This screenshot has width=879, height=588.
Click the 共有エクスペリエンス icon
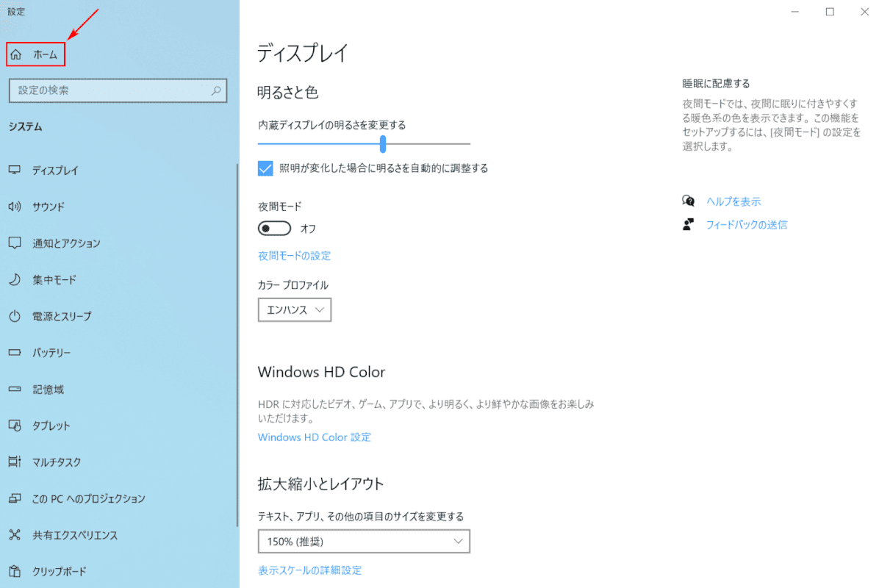(x=15, y=535)
